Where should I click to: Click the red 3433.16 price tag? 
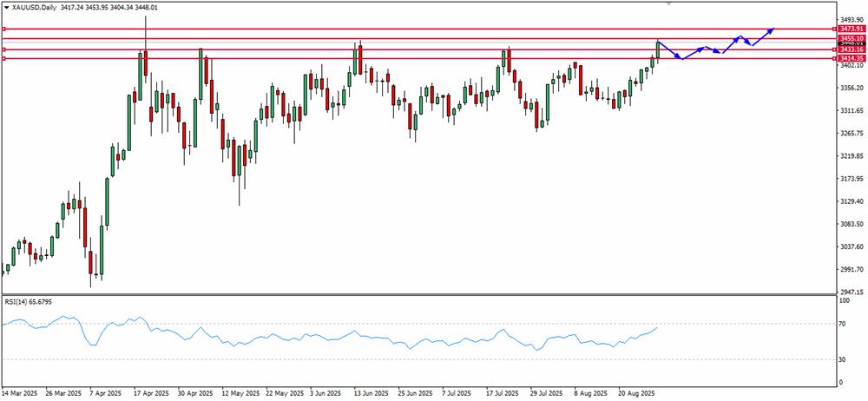[x=852, y=49]
